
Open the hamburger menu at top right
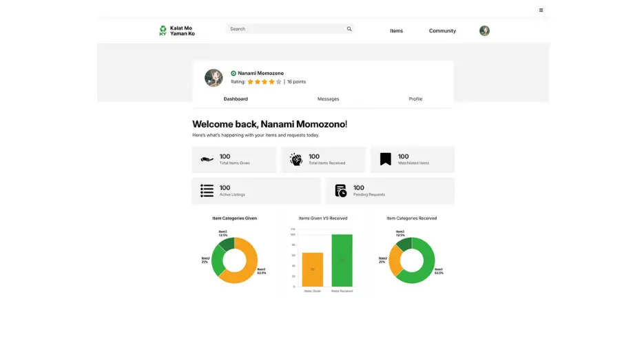[541, 10]
